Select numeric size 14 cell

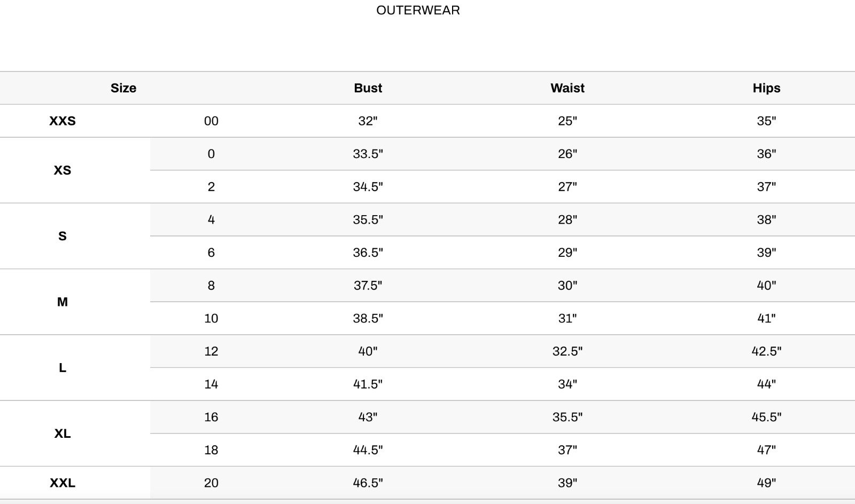tap(211, 384)
